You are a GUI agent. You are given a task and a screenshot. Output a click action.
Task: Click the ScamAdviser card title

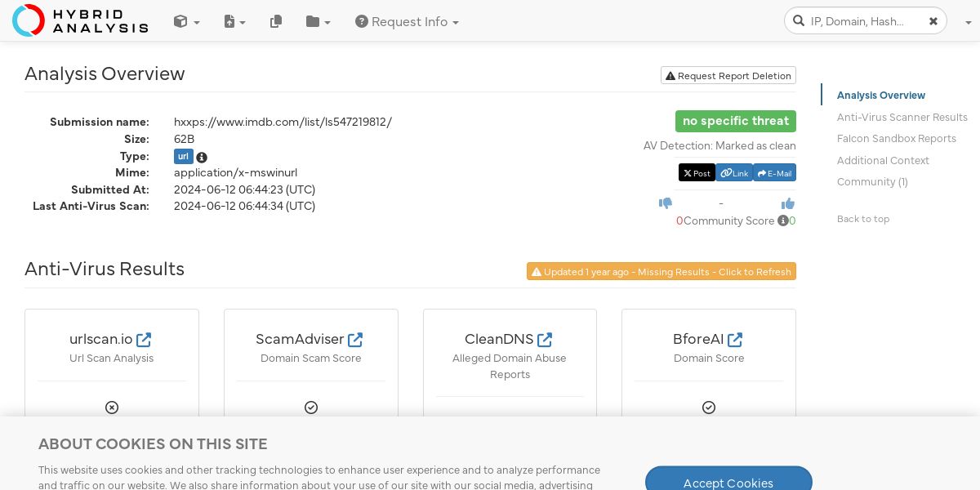300,339
